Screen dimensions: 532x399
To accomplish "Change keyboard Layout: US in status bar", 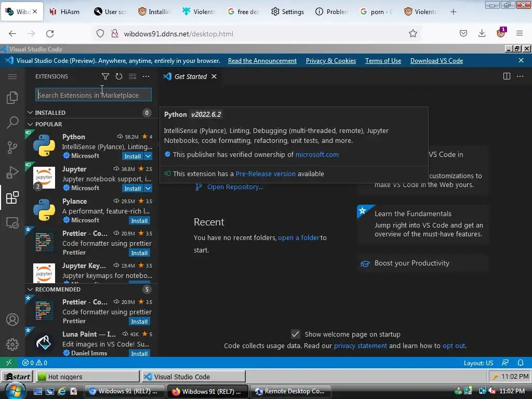I will [478, 363].
